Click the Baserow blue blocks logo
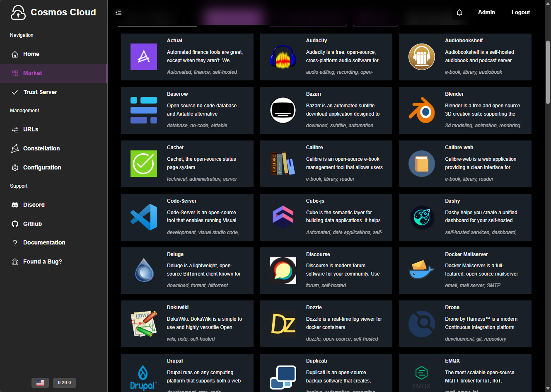Viewport: 551px width, 392px height. [x=144, y=110]
